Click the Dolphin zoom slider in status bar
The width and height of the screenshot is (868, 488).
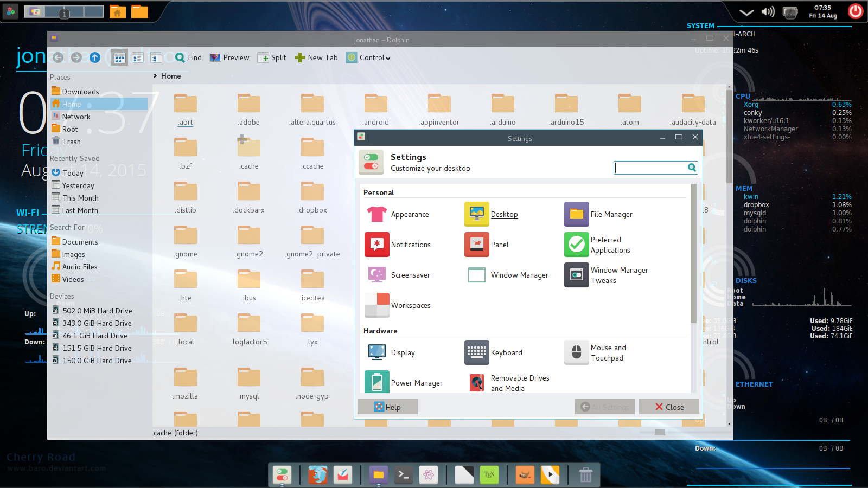pos(660,432)
